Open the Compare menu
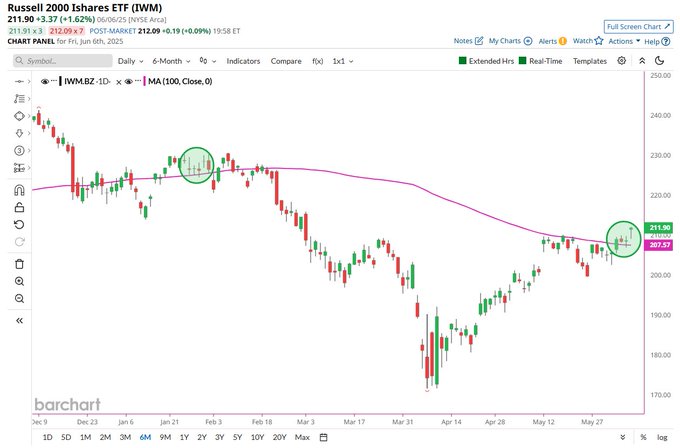 click(286, 61)
